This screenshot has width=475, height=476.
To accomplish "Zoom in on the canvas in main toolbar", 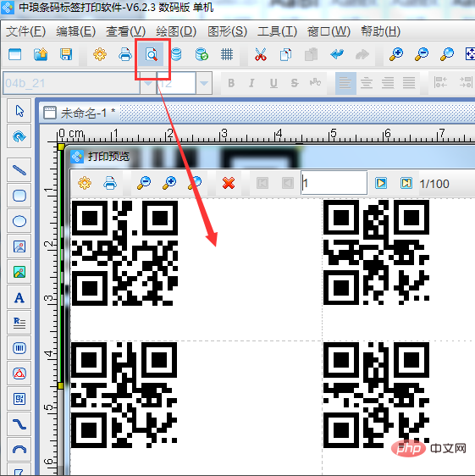I will point(396,55).
